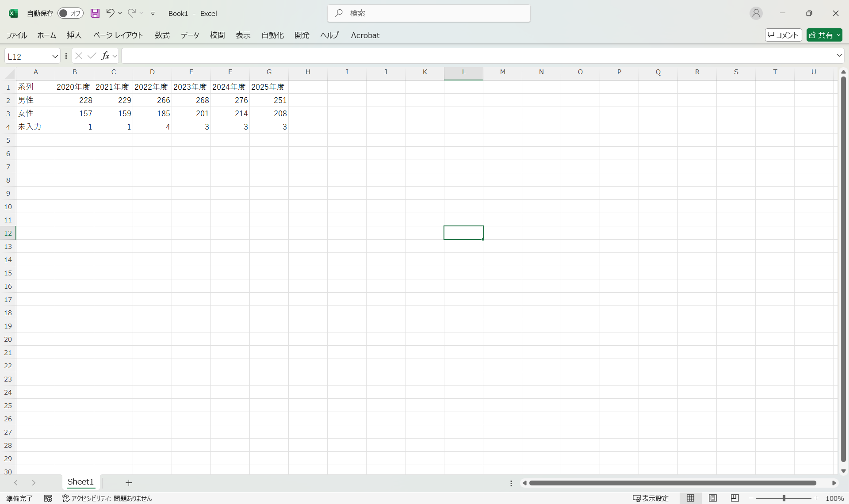Click the insert function fx icon

click(x=105, y=56)
